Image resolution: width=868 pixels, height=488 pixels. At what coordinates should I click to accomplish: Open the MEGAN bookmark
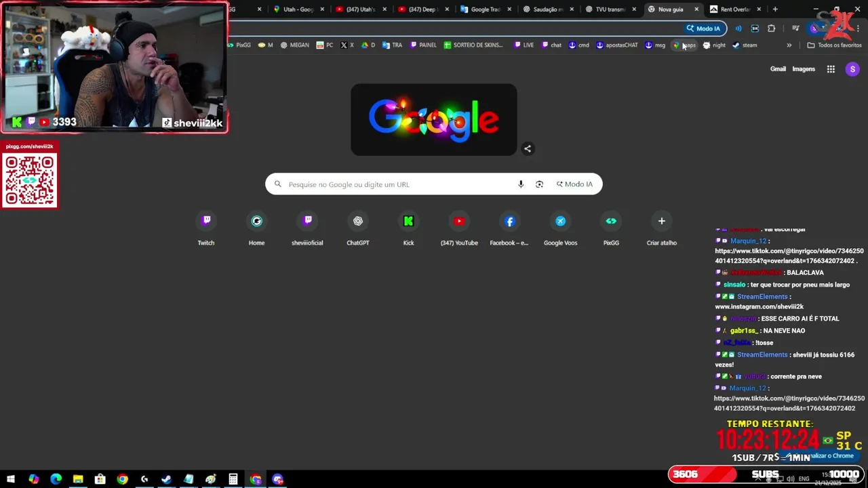(294, 45)
